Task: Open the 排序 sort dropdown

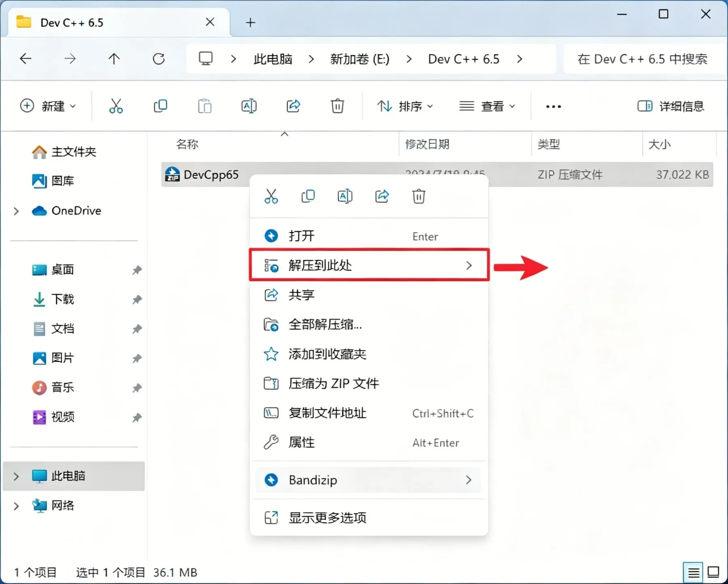Action: pos(405,106)
